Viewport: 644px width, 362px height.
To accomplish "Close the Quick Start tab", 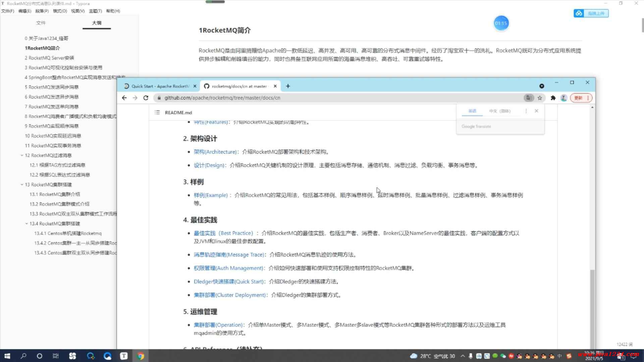I will click(x=195, y=86).
